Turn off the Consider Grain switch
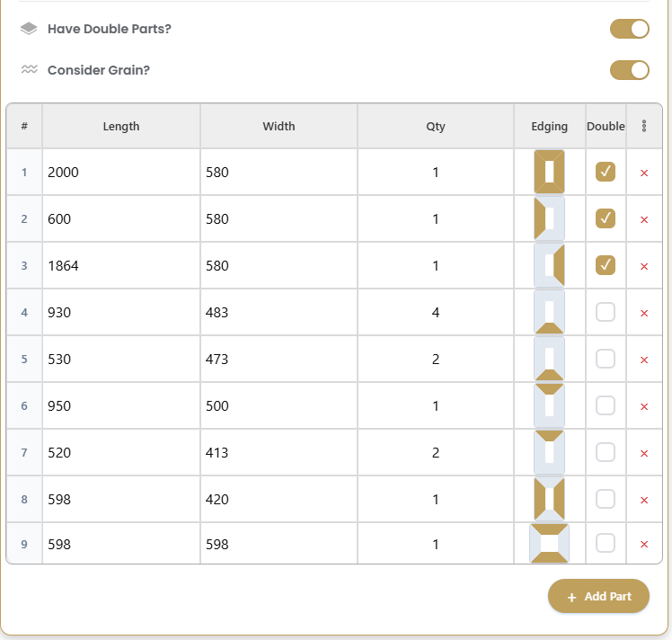The image size is (672, 640). [x=629, y=70]
